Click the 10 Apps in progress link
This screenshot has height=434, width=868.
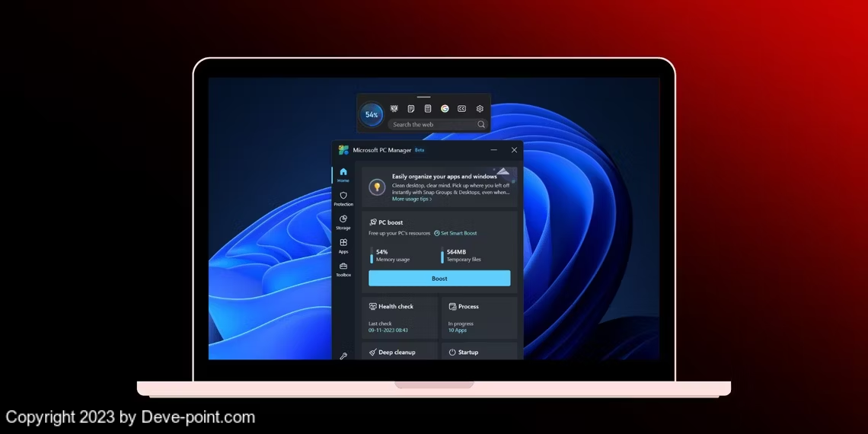pyautogui.click(x=458, y=330)
